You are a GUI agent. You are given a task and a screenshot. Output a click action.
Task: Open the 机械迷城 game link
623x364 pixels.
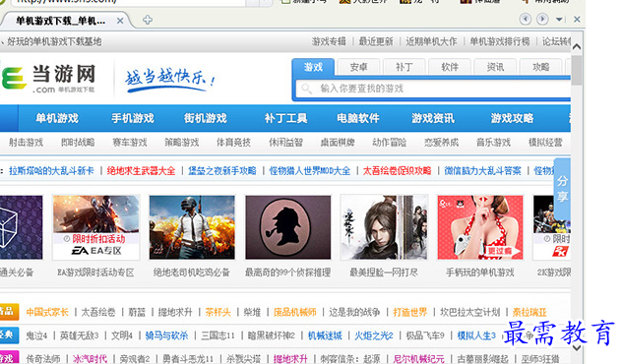pyautogui.click(x=325, y=335)
